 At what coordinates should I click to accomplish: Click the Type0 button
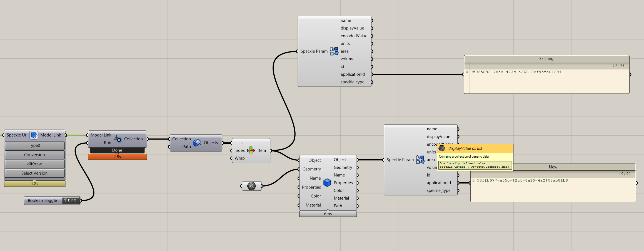coord(34,145)
